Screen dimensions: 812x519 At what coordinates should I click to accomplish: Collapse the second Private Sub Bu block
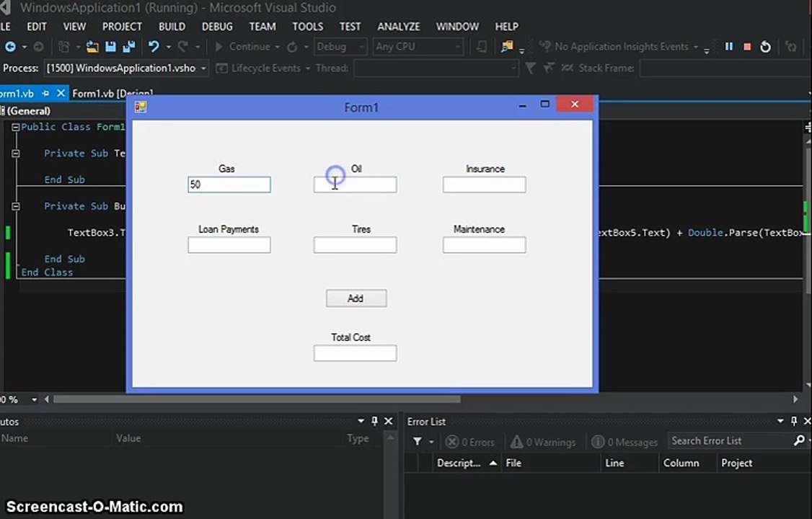[16, 206]
